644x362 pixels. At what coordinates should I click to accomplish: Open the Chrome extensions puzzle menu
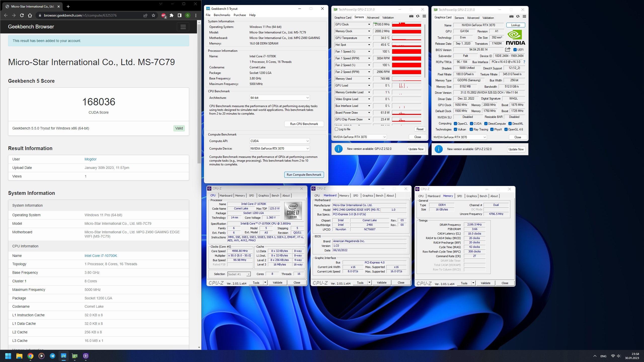(172, 15)
